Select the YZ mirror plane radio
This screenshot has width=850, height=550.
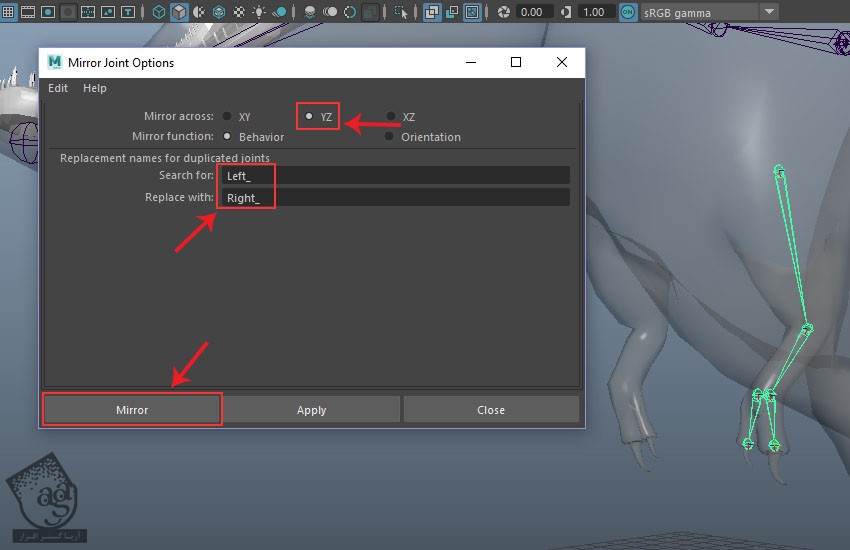(x=309, y=116)
